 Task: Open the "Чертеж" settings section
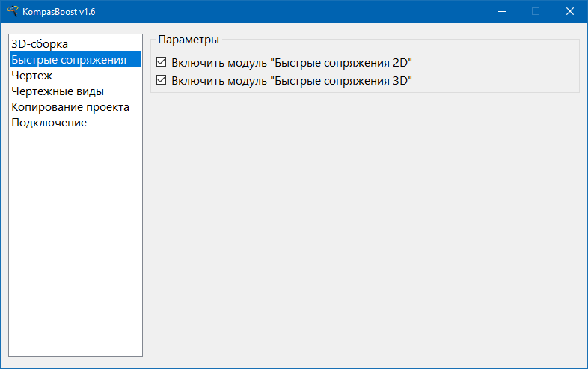click(31, 76)
